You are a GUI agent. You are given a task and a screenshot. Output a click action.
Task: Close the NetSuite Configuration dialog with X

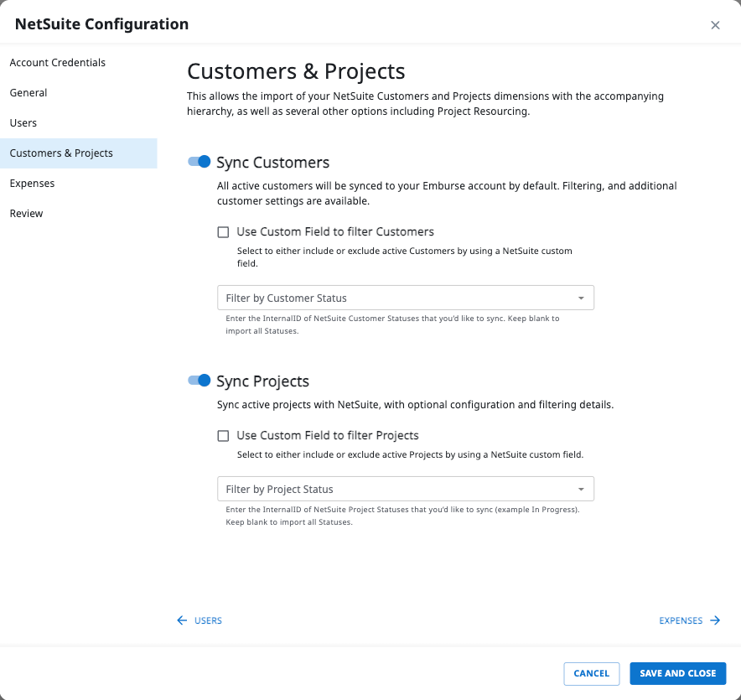[715, 25]
